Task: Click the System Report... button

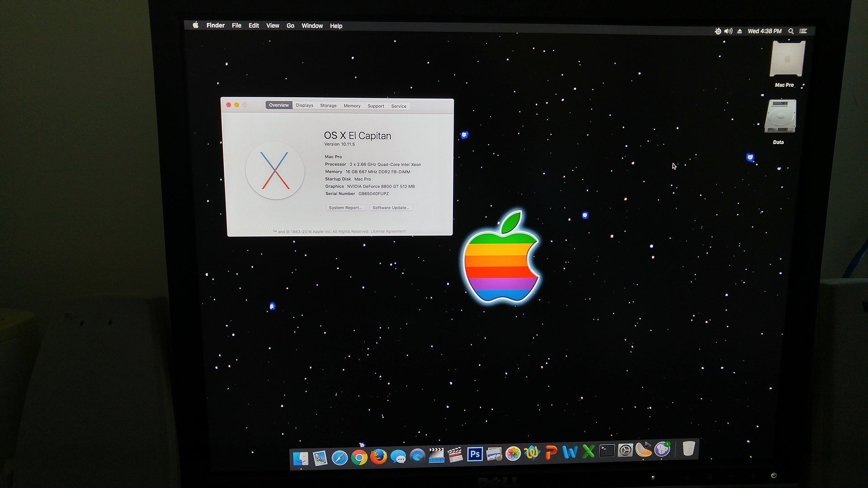Action: coord(345,208)
